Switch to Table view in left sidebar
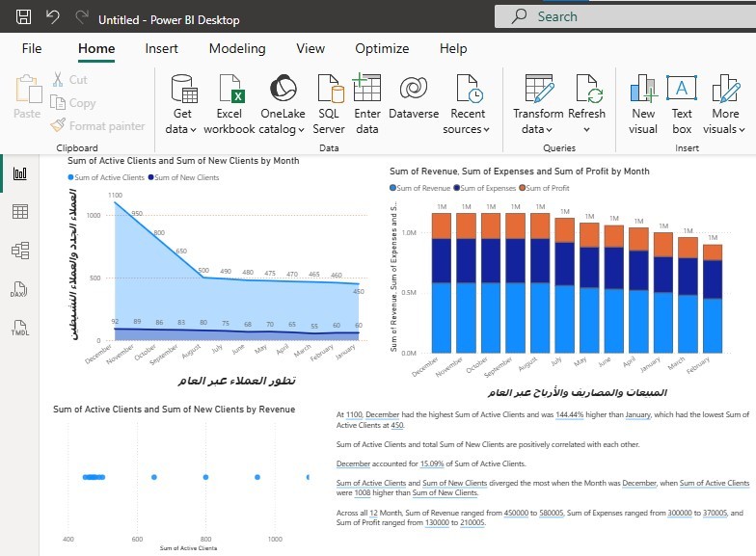The image size is (756, 556). (19, 212)
